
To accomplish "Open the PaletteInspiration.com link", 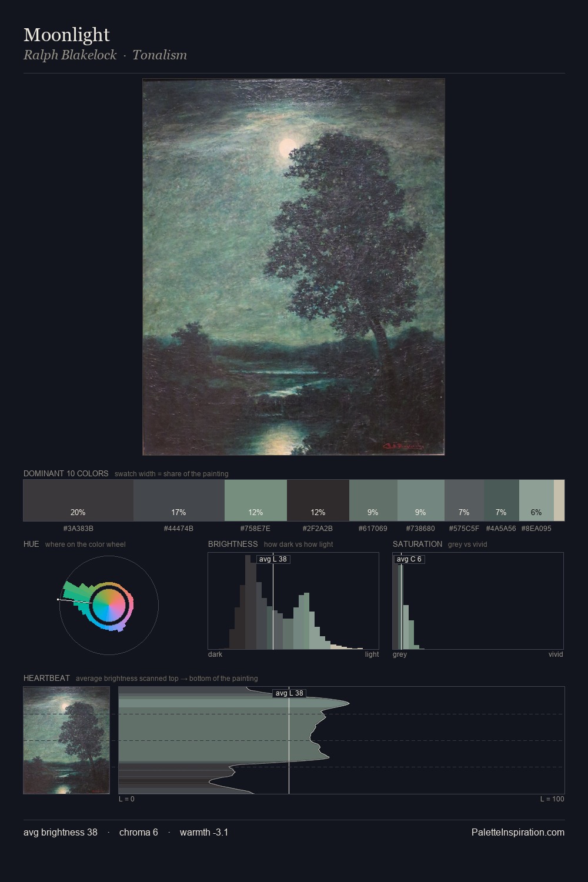I will tap(518, 833).
